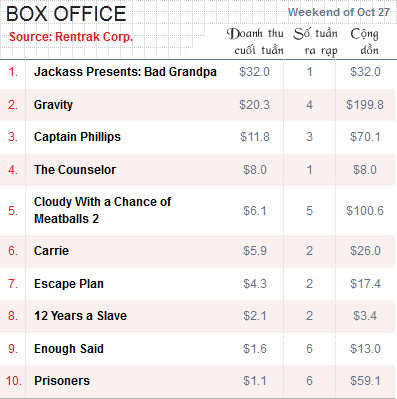Click the Captain Phillips title
The width and height of the screenshot is (397, 399).
[77, 137]
